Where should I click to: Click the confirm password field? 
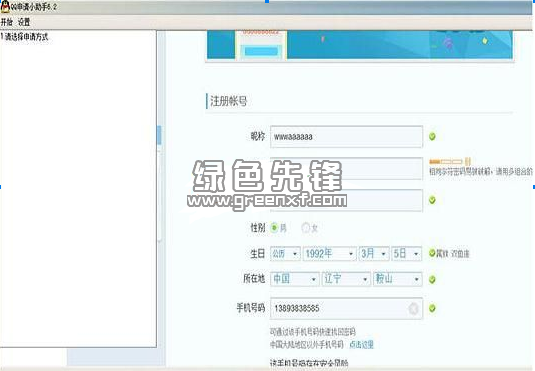[x=346, y=200]
